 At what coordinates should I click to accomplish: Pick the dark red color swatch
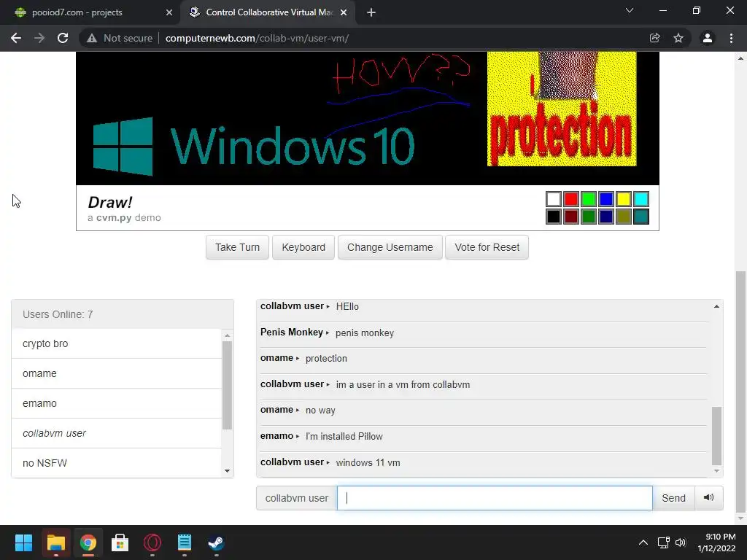point(570,217)
